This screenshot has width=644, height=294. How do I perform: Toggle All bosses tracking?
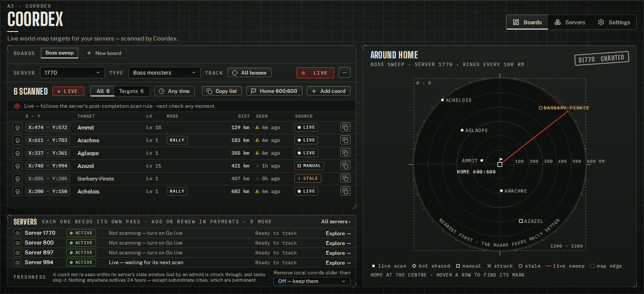click(x=249, y=73)
